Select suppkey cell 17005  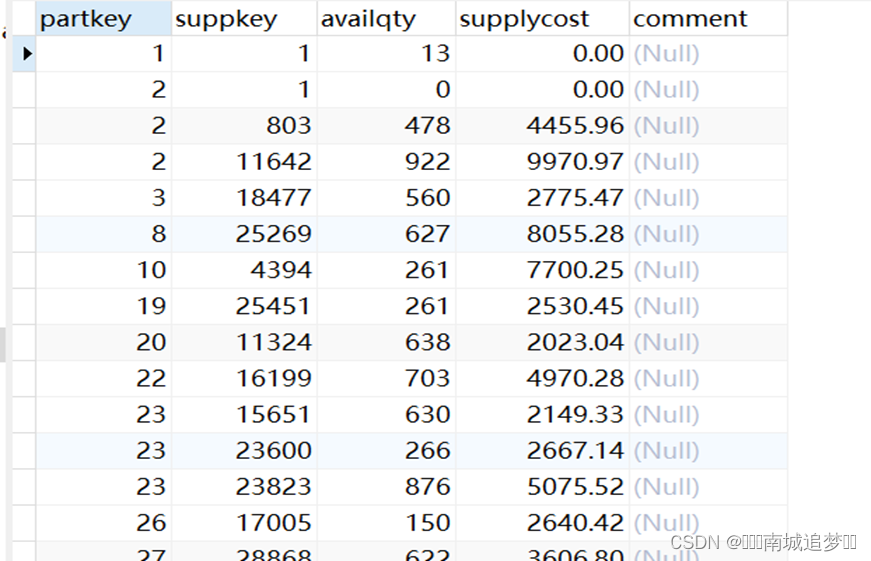(244, 523)
